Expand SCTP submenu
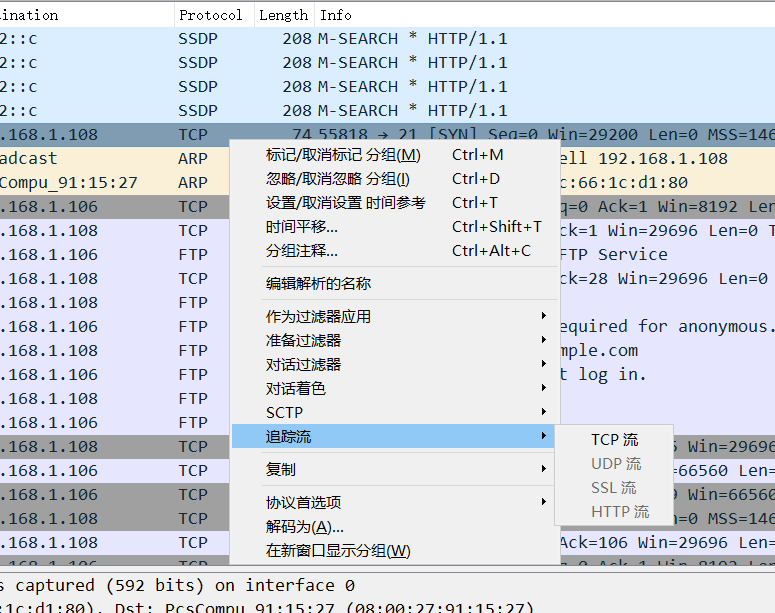 (394, 412)
